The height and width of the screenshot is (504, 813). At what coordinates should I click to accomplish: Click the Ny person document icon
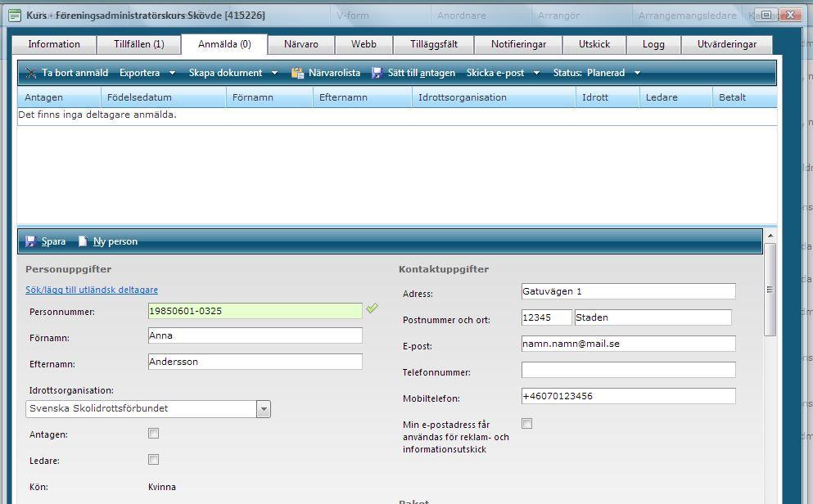tap(83, 241)
